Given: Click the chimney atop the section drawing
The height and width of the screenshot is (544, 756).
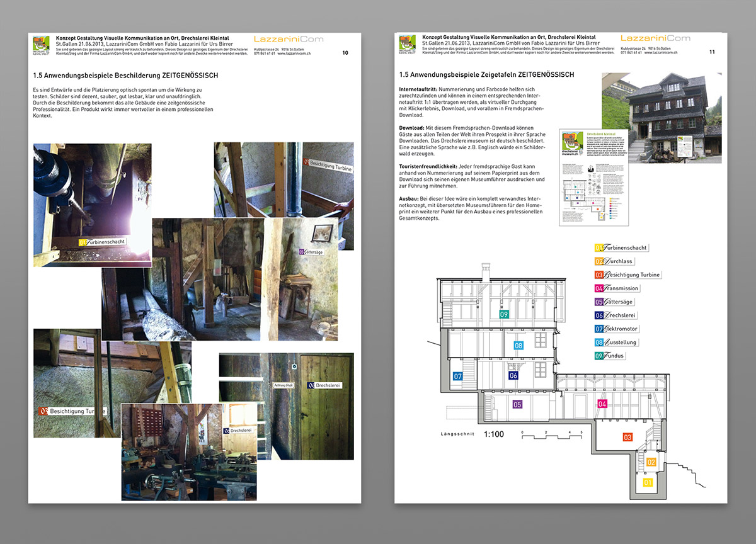Looking at the screenshot, I should click(484, 271).
